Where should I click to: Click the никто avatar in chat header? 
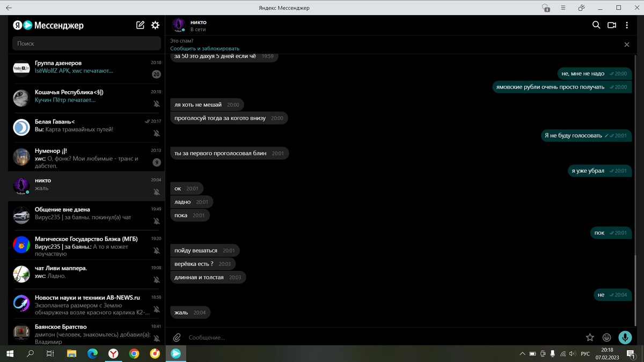coord(179,25)
